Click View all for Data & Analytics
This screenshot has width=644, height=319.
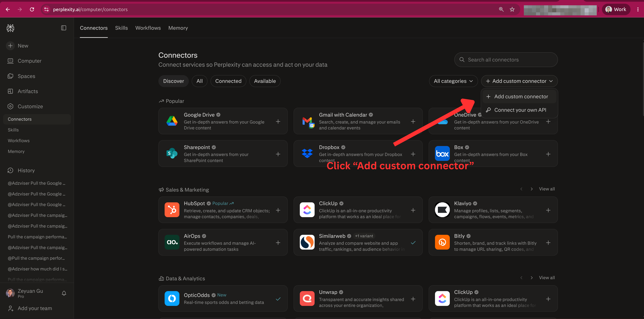(547, 278)
